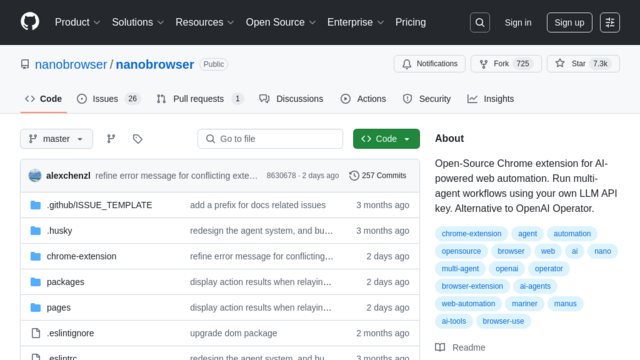Screen dimensions: 640x360
Task: View branches via the branch icon
Action: click(111, 139)
